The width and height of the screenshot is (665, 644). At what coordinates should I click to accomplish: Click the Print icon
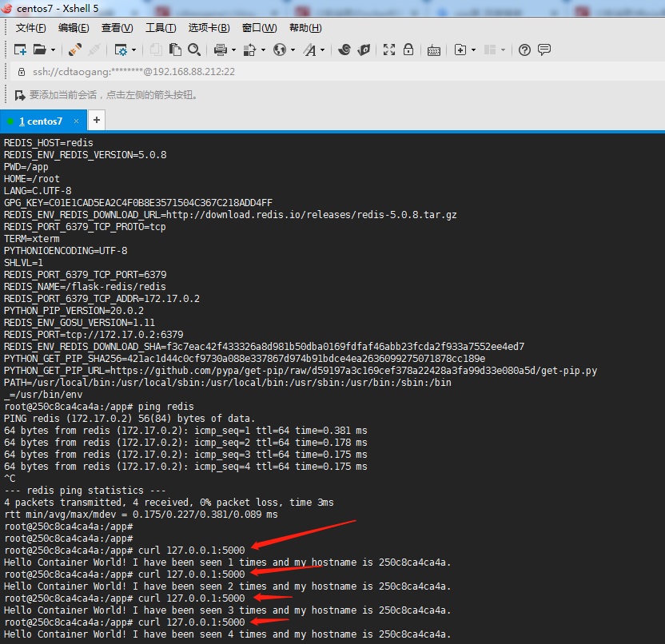(220, 50)
